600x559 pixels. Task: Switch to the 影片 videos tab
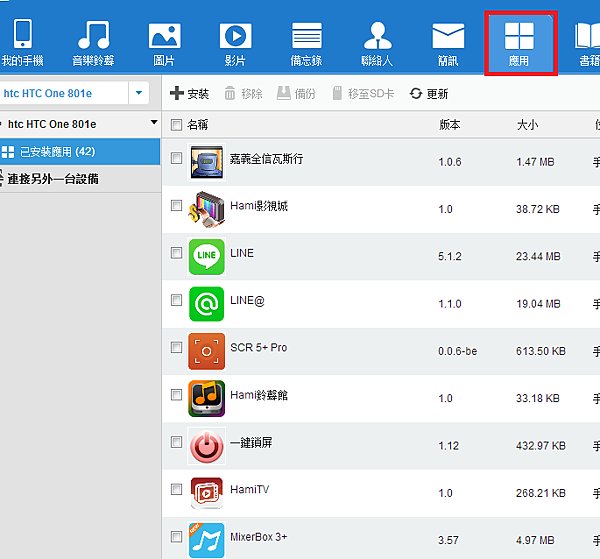pyautogui.click(x=235, y=43)
